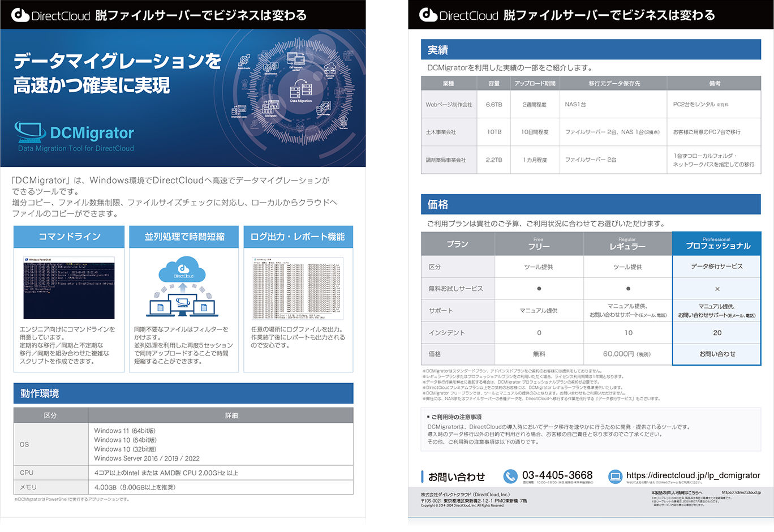Click the 無料 price cell

pyautogui.click(x=539, y=354)
